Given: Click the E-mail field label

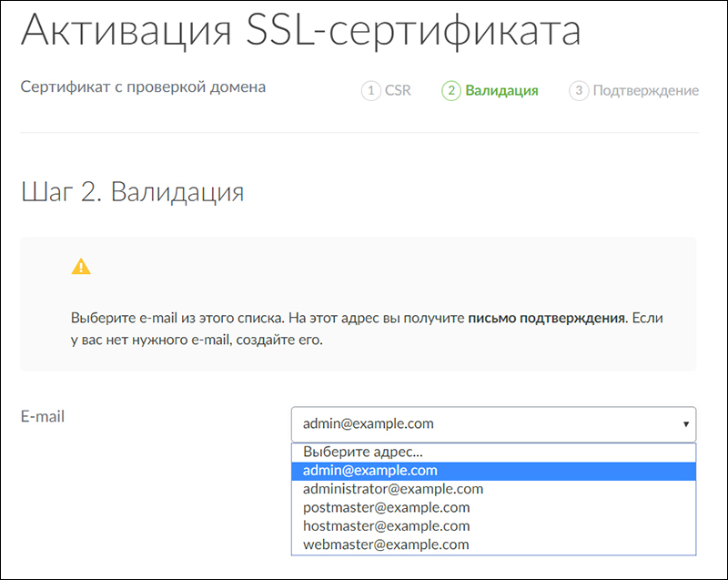Looking at the screenshot, I should pos(42,416).
